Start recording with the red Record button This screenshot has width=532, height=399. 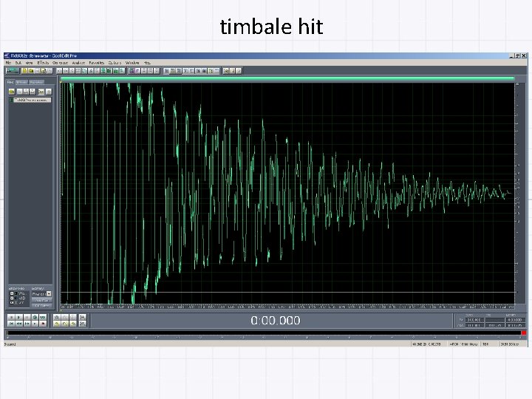coord(43,324)
